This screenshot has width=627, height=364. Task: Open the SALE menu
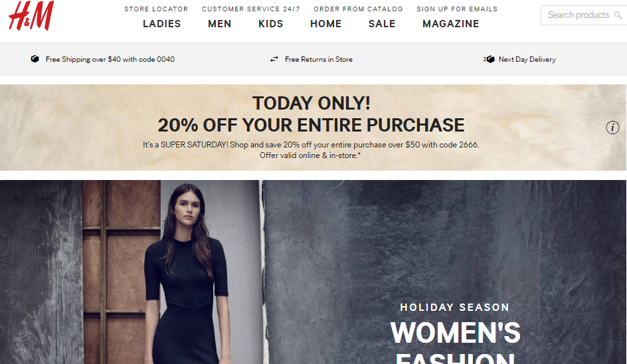click(x=382, y=24)
